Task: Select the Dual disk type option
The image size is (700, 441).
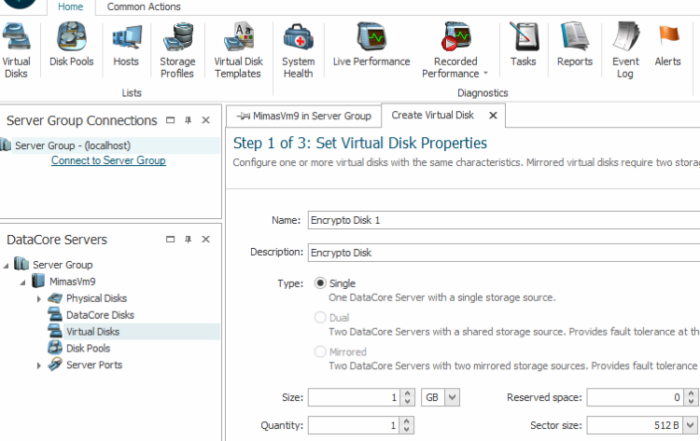Action: (x=320, y=318)
